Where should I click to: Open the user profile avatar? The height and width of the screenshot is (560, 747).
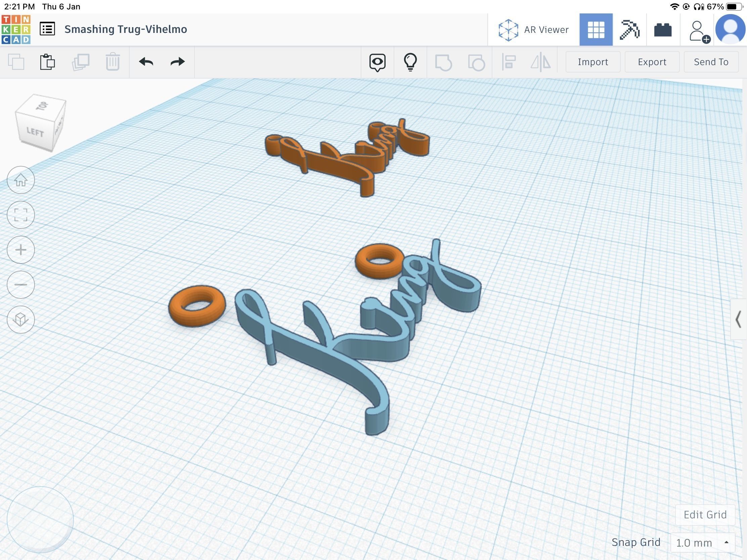731,29
